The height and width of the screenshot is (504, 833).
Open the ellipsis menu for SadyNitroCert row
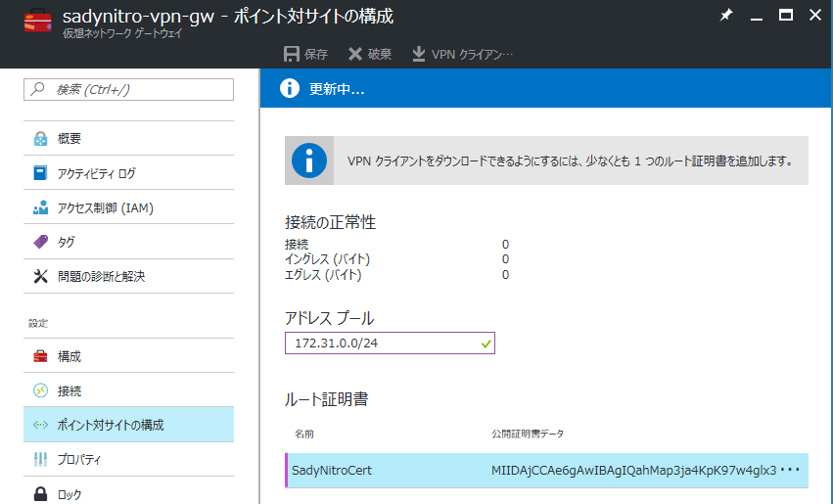point(790,470)
